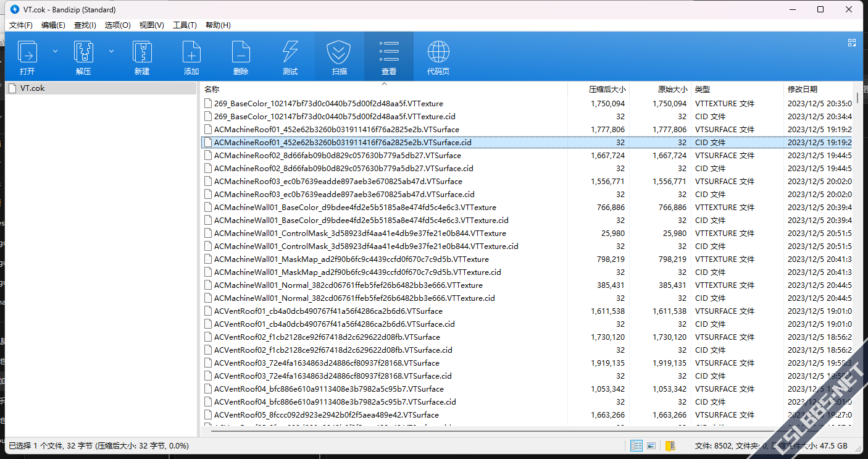Run the 测试 (Test) archive tool

click(x=290, y=56)
